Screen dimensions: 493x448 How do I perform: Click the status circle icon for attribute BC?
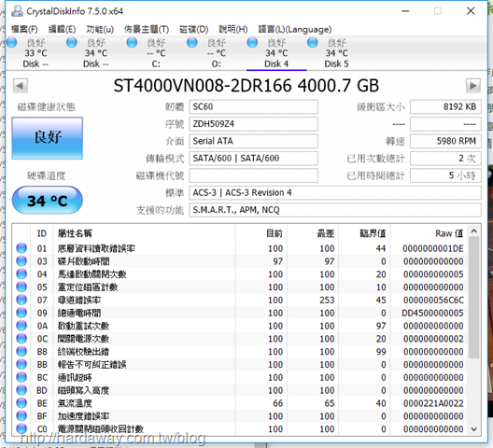point(21,377)
